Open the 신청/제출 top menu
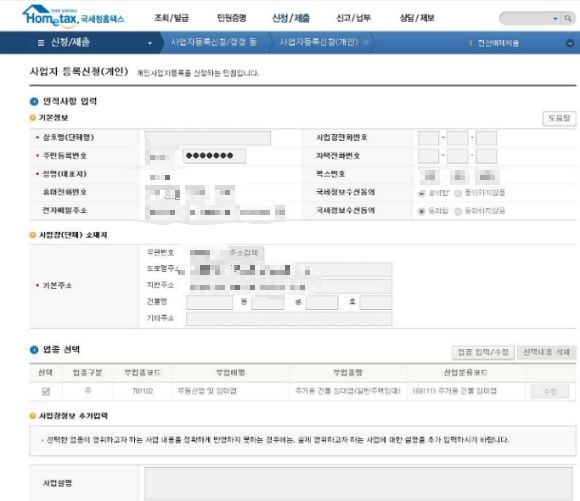 [291, 18]
